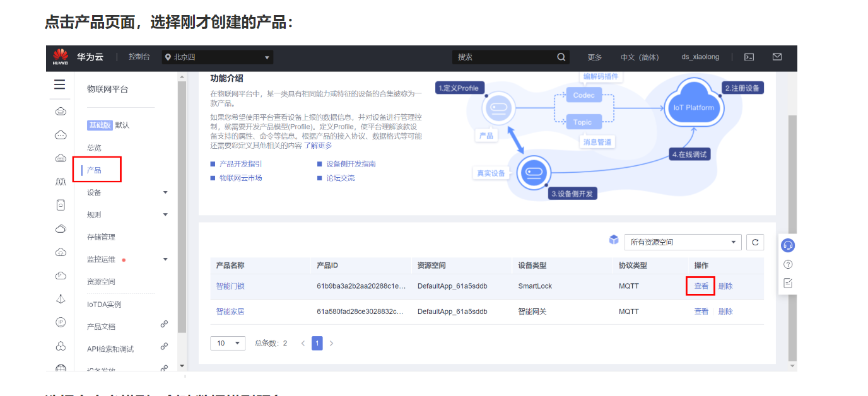The height and width of the screenshot is (396, 868).
Task: Click the globe icon in sidebar
Action: [61, 368]
